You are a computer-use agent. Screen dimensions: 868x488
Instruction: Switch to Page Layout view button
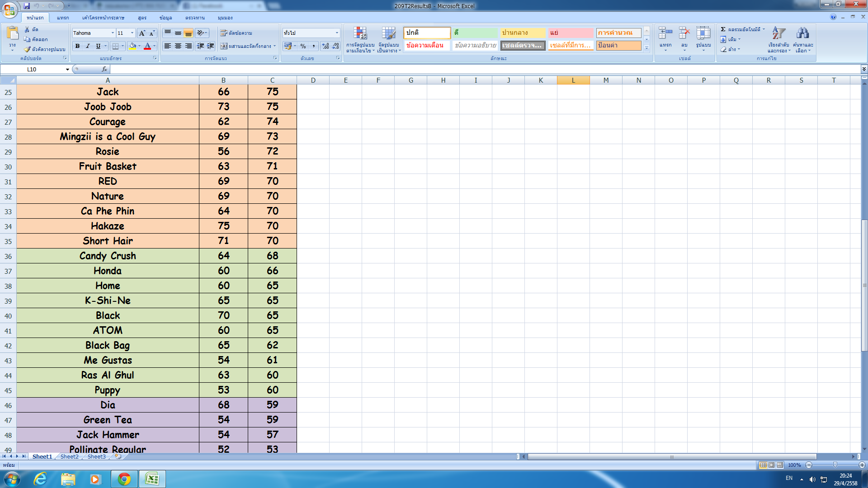[772, 465]
